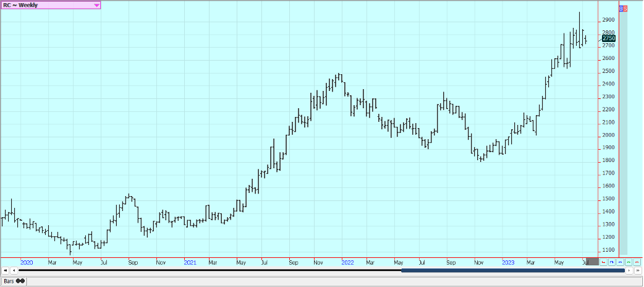This screenshot has width=644, height=287.
Task: Click the 2020 year label on time axis
Action: coord(27,262)
